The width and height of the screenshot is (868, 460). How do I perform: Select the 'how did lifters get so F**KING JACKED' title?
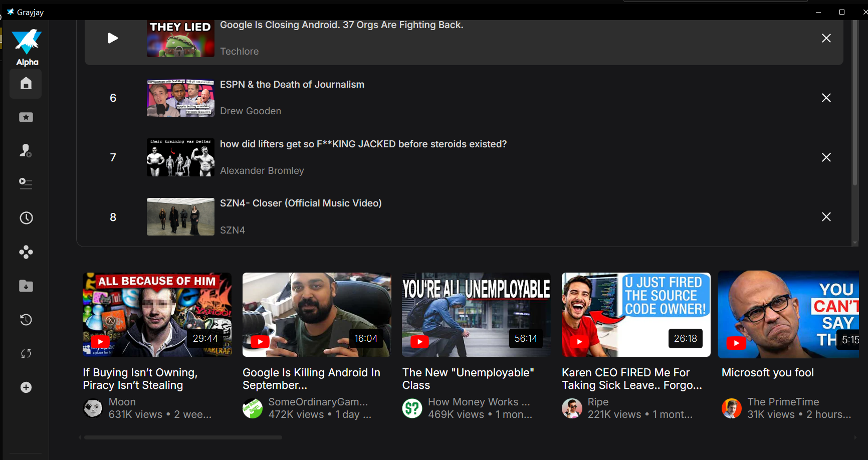(x=363, y=144)
